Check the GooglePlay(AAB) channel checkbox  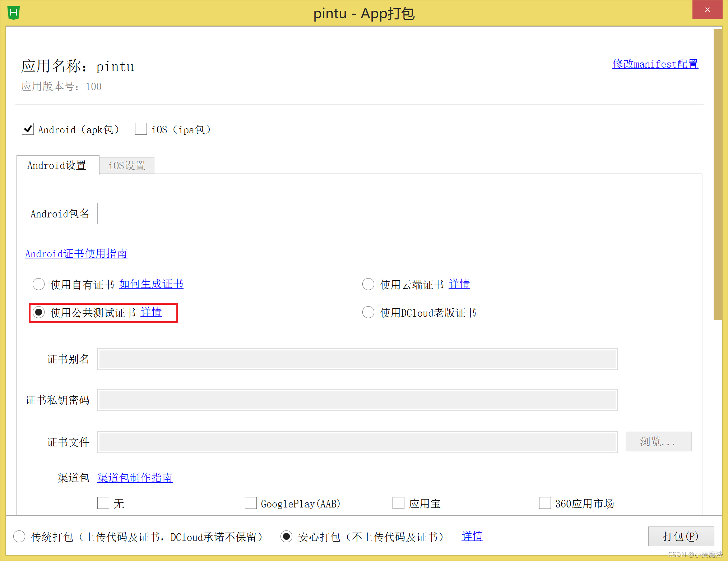[251, 503]
